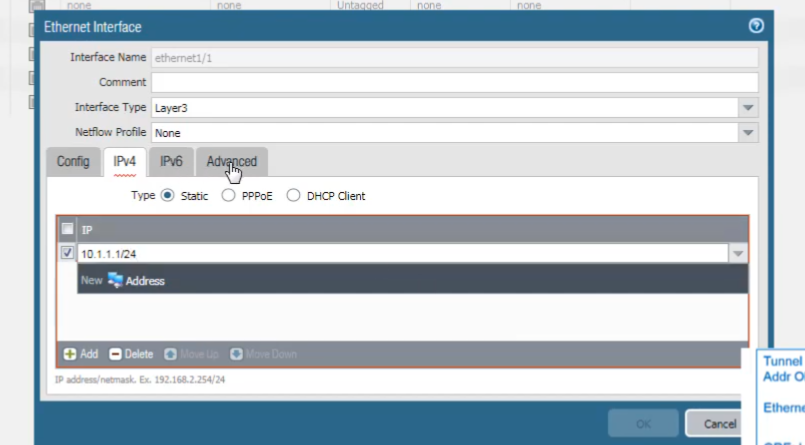
Task: Click the Comment input field
Action: coord(454,82)
